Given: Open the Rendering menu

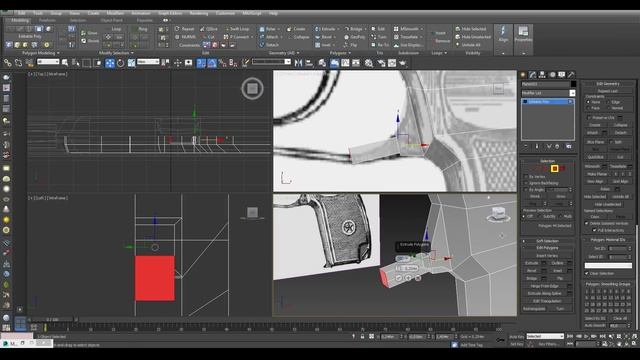Looking at the screenshot, I should click(x=199, y=13).
